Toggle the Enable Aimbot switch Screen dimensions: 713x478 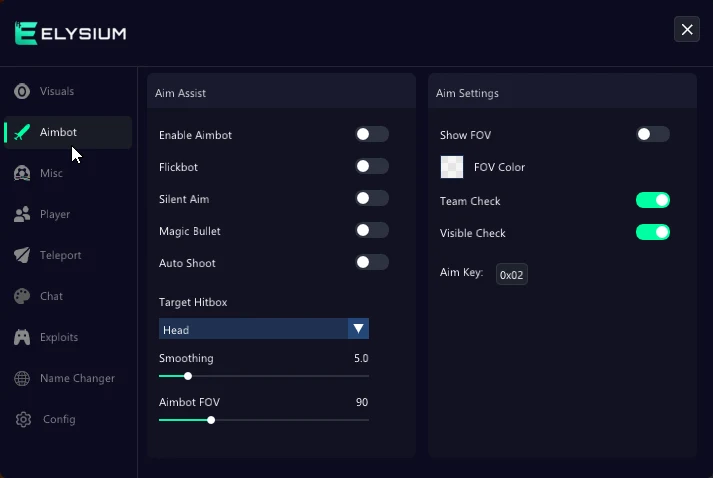372,135
